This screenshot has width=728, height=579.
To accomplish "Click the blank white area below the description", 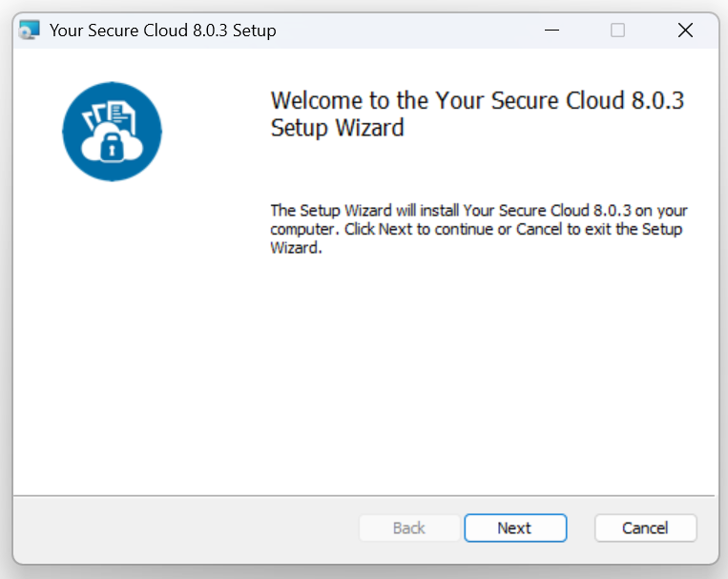I will coord(478,371).
